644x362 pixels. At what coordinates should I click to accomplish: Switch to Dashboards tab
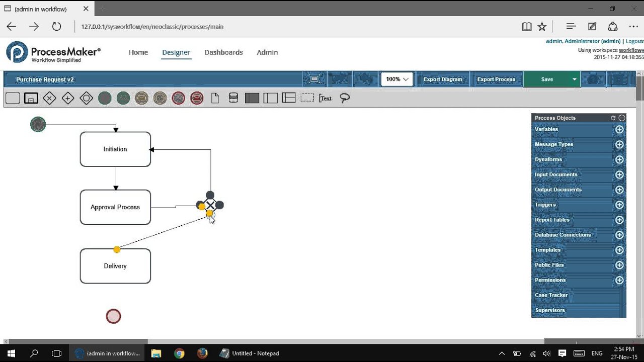point(223,52)
